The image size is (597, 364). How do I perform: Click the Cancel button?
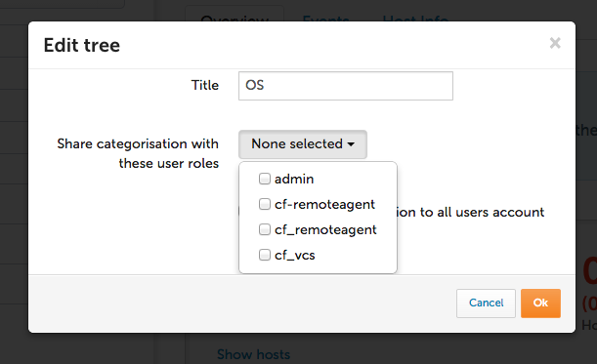(486, 303)
